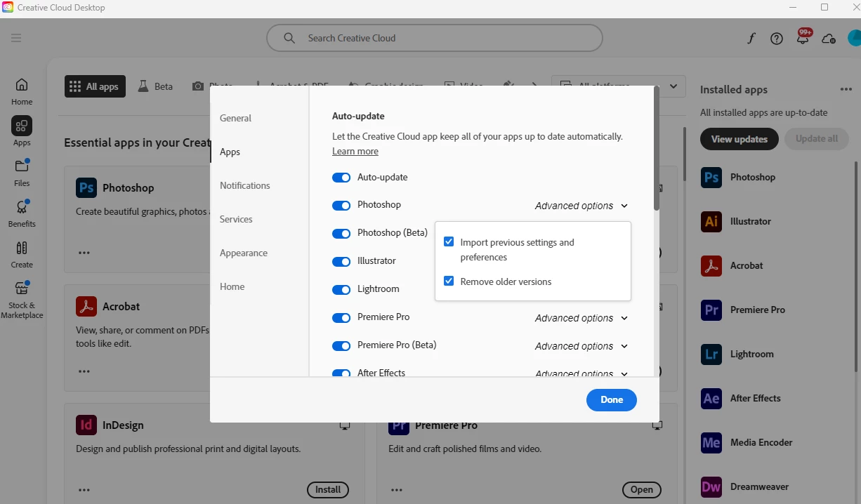
Task: Toggle Illustrator auto-update switch
Action: 341,262
